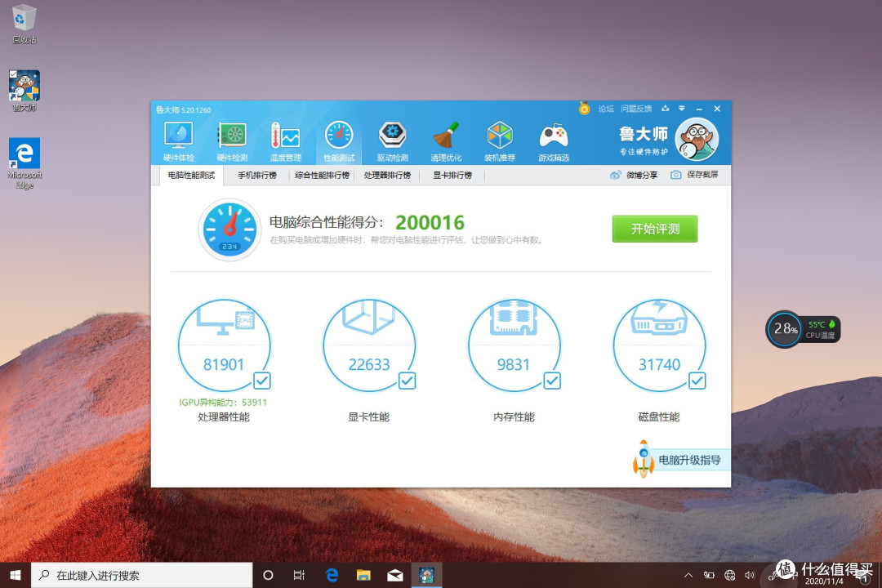Open File Explorer from taskbar
Viewport: 882px width, 588px height.
click(363, 575)
